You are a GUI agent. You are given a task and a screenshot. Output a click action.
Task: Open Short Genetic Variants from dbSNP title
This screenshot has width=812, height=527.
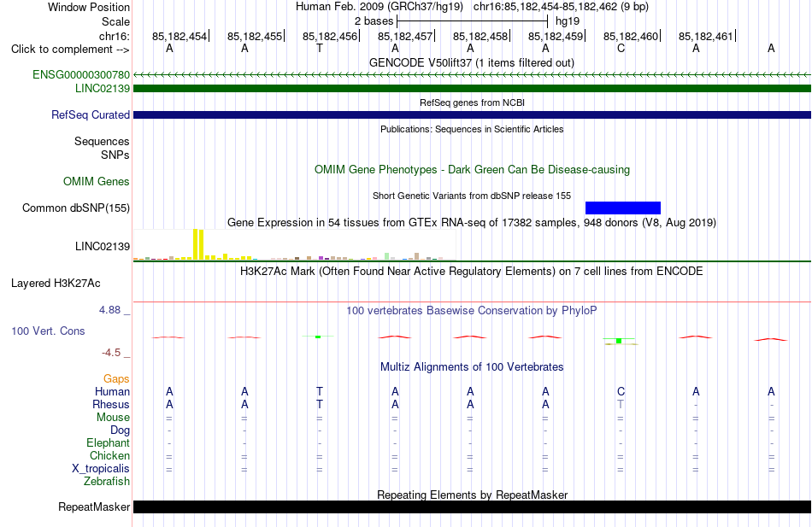[x=472, y=196]
